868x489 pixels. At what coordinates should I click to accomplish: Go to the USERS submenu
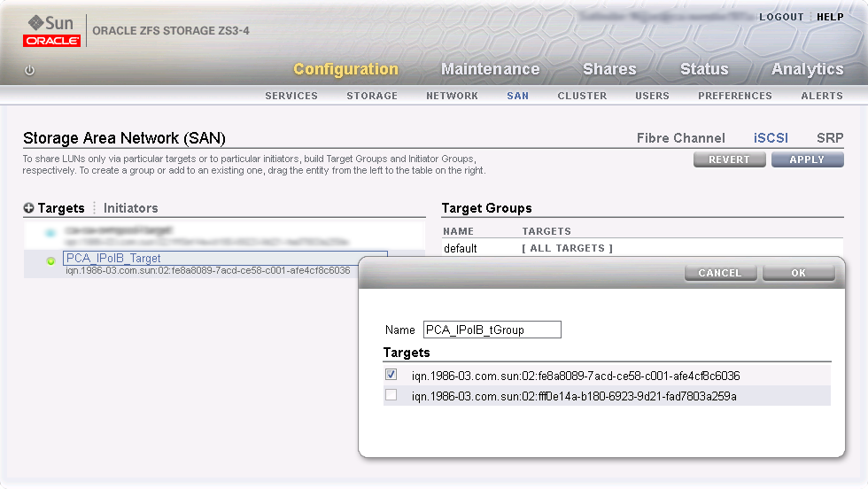(652, 96)
